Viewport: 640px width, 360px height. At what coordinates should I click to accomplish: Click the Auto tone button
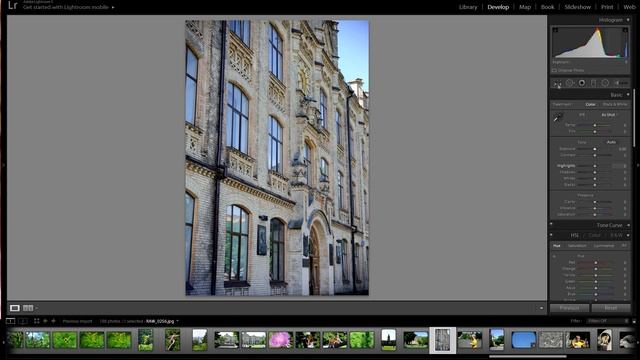tap(611, 142)
